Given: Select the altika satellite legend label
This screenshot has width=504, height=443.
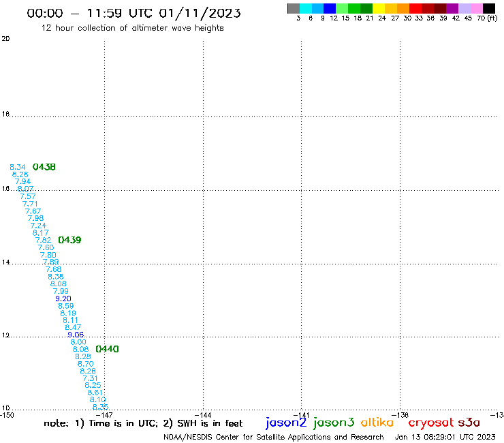Looking at the screenshot, I should coord(377,423).
